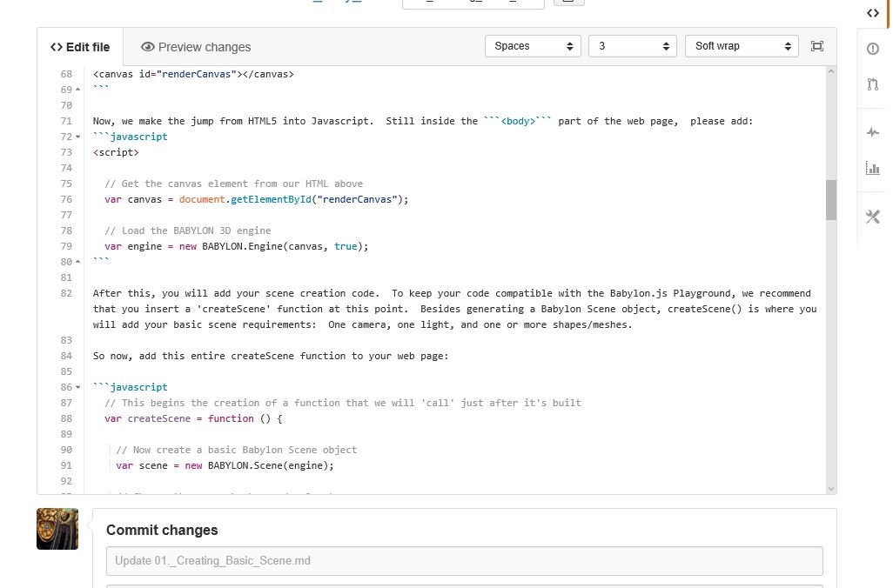The image size is (893, 588).
Task: Open the Pull requests sidebar icon
Action: tap(872, 85)
